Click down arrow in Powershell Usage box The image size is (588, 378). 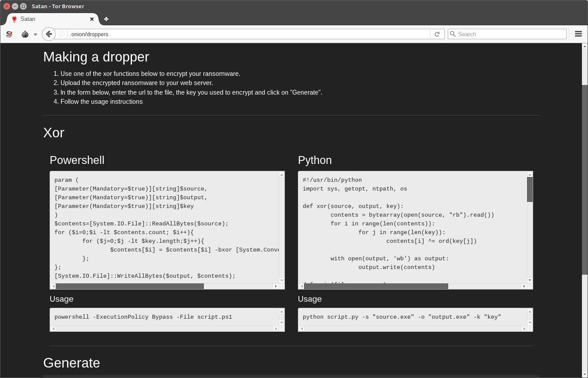[282, 323]
